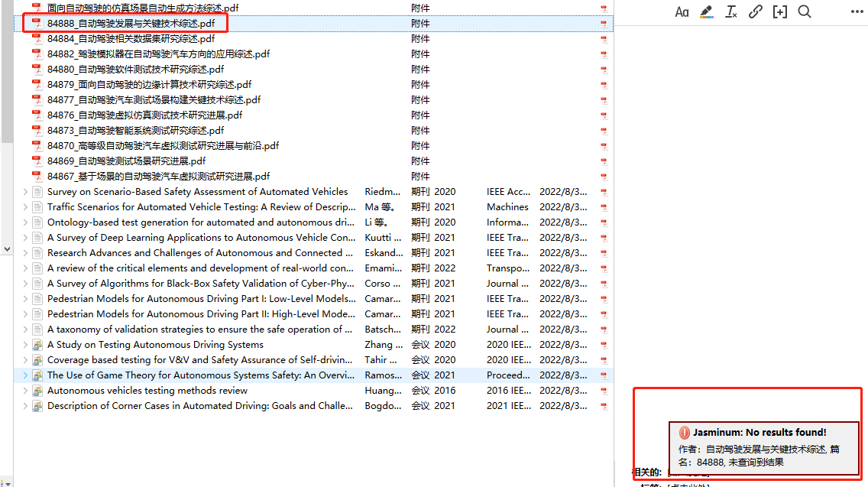Click PDF icon of 84869_自动驾驶测试场景研究进展.pdf
Image resolution: width=868 pixels, height=487 pixels.
pyautogui.click(x=37, y=161)
